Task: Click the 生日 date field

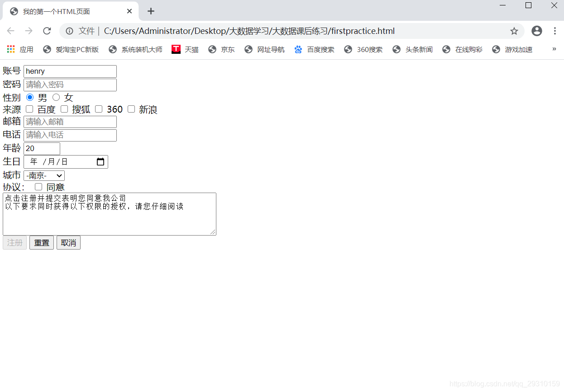Action: (x=66, y=162)
